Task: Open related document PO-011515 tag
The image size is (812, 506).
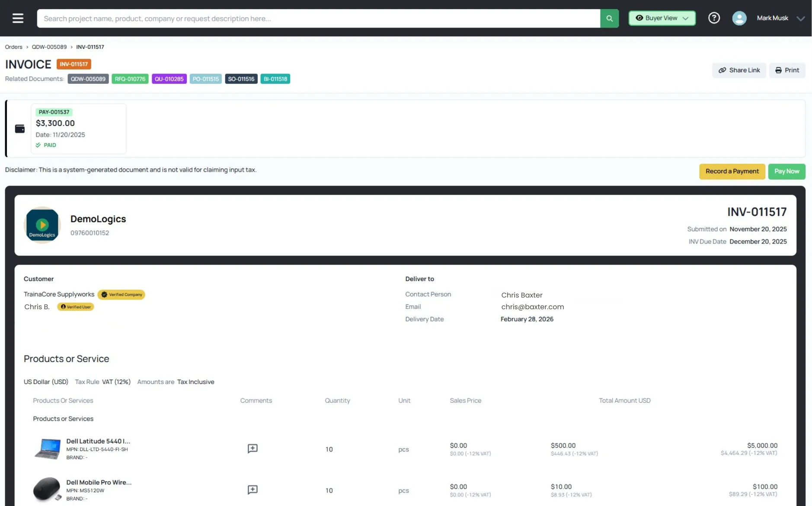Action: click(206, 79)
